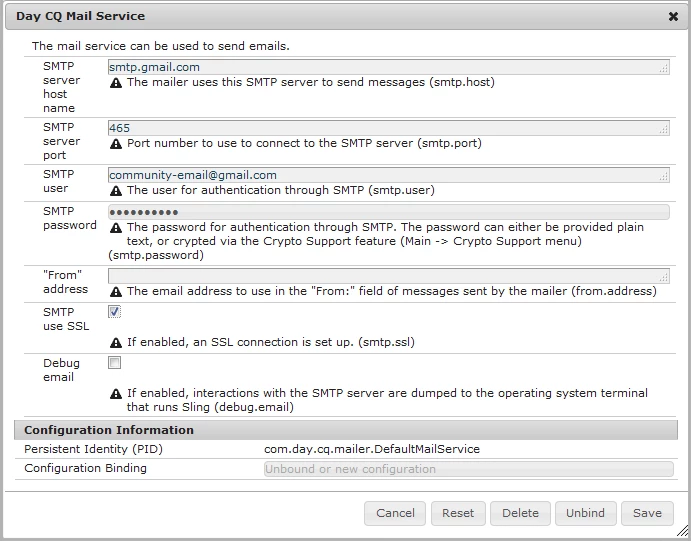Click the Day CQ Mail Service title
The width and height of the screenshot is (691, 541).
pyautogui.click(x=81, y=16)
